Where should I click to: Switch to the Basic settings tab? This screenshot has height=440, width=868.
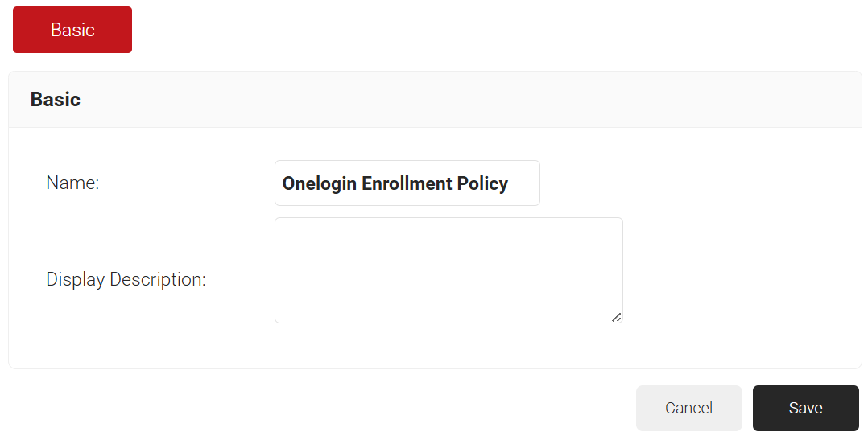pyautogui.click(x=72, y=30)
